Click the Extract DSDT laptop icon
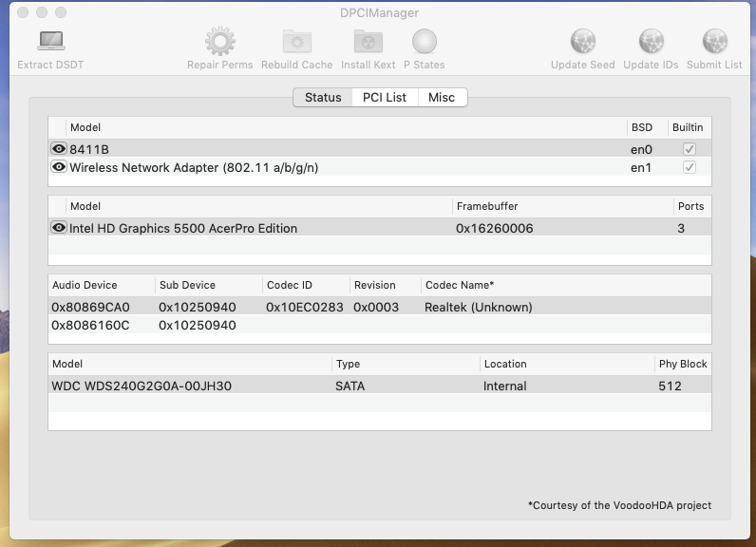The height and width of the screenshot is (547, 756). [51, 41]
